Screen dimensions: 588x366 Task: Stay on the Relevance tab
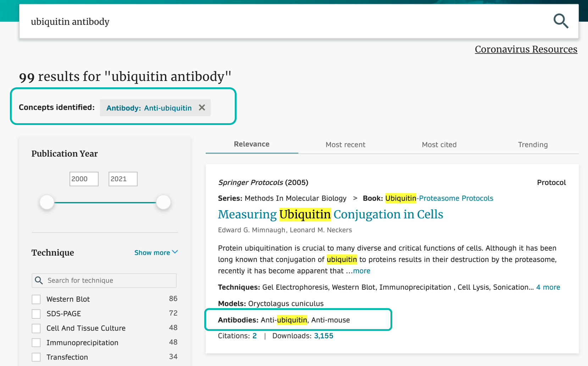pos(251,144)
